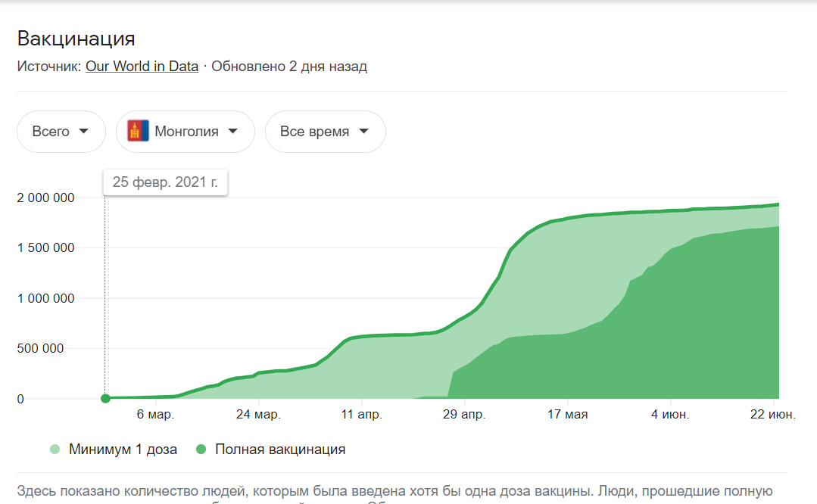Click the "Обновлено 2 дня назад" text
817x504 pixels.
(288, 67)
